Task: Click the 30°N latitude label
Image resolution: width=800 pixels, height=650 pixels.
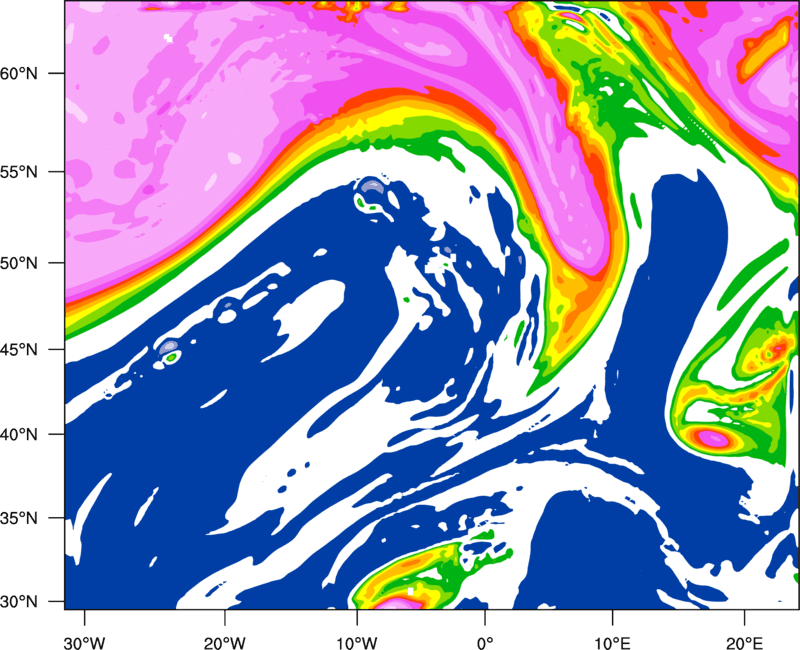Action: pos(19,602)
